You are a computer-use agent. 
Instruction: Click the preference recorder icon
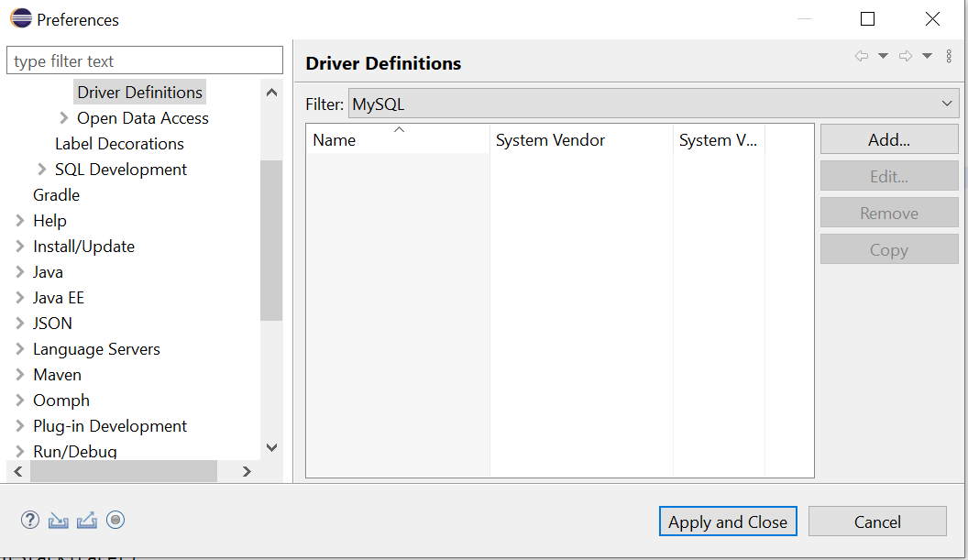tap(115, 520)
